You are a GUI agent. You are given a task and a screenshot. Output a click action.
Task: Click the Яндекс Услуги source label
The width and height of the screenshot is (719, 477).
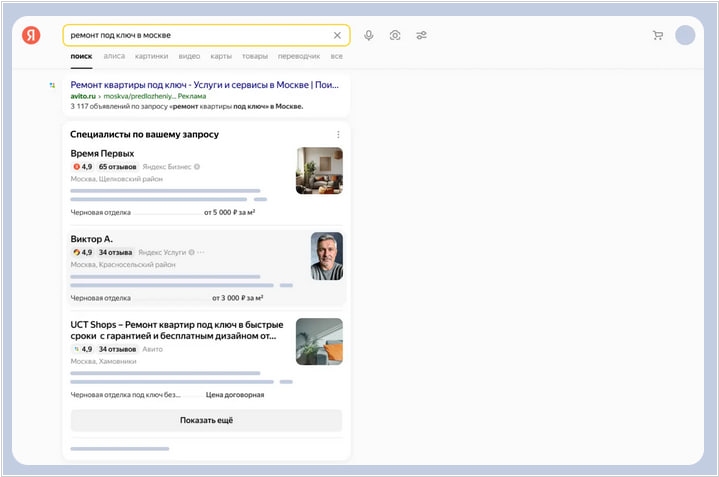point(162,252)
